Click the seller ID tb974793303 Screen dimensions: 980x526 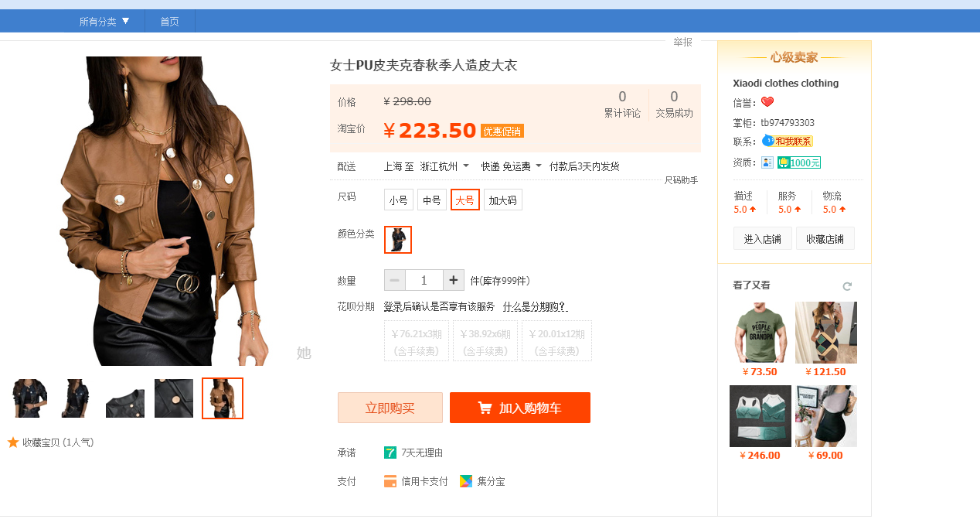[788, 122]
